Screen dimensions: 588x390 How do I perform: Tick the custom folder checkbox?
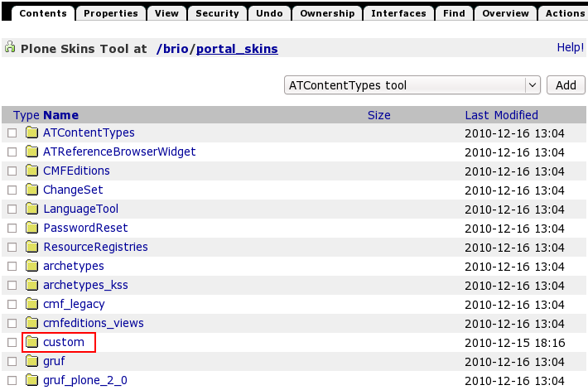pos(12,342)
